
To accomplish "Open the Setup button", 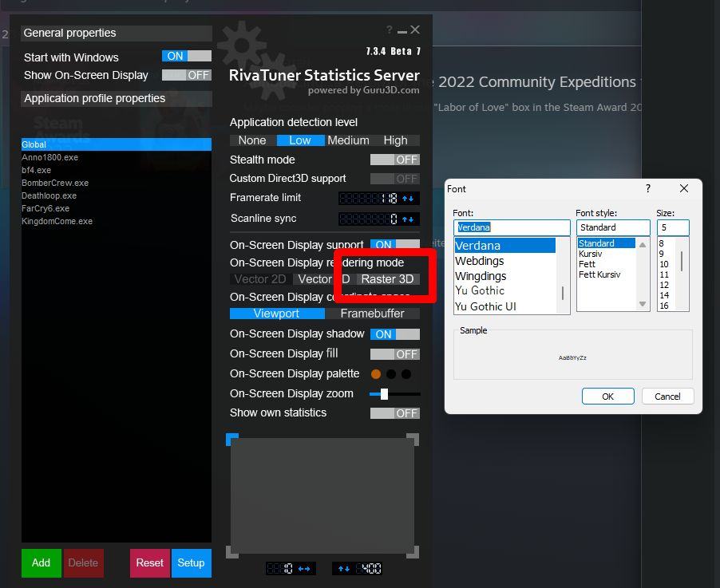I will pyautogui.click(x=191, y=562).
